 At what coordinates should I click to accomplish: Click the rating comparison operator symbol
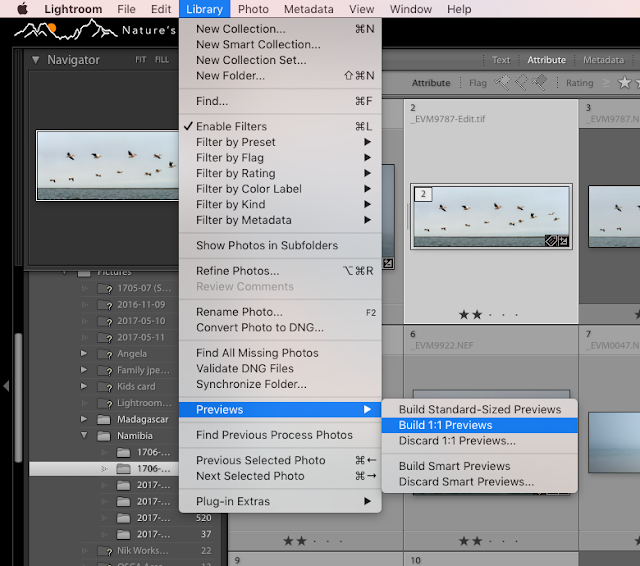(606, 83)
